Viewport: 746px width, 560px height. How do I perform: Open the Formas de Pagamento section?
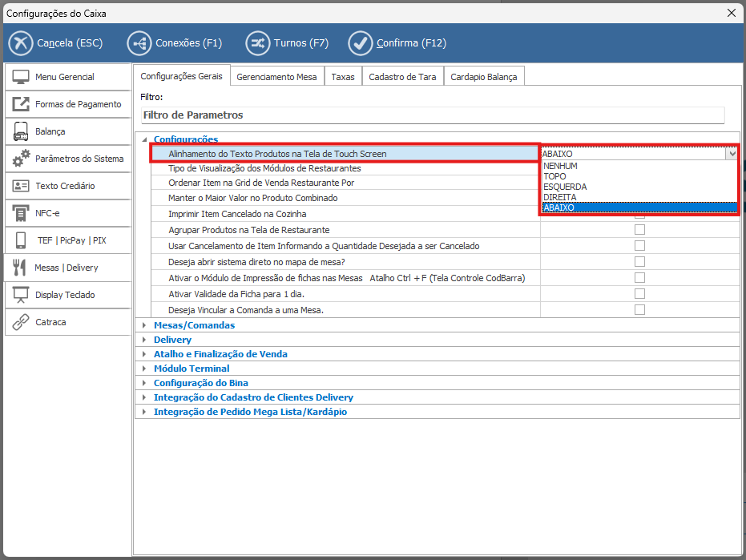point(78,104)
